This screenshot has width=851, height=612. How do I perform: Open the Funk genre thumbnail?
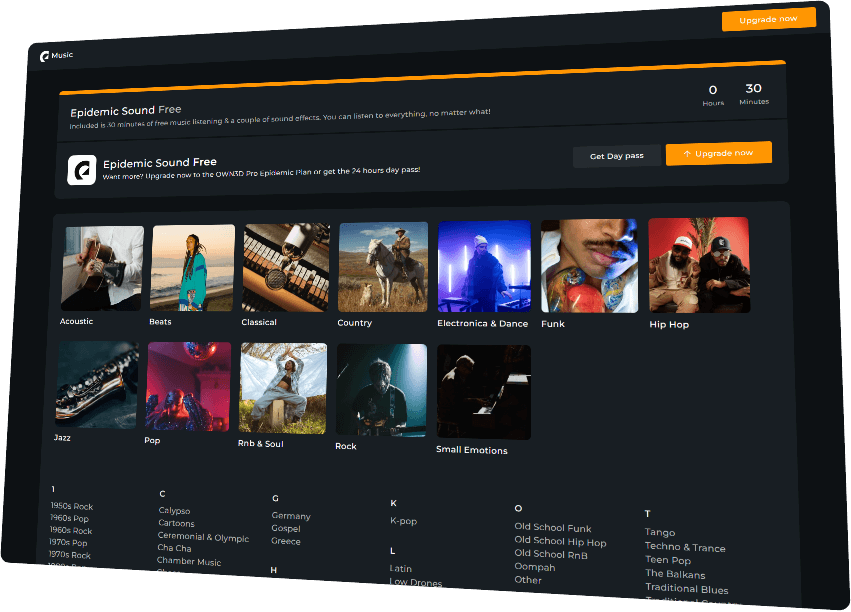pyautogui.click(x=589, y=266)
